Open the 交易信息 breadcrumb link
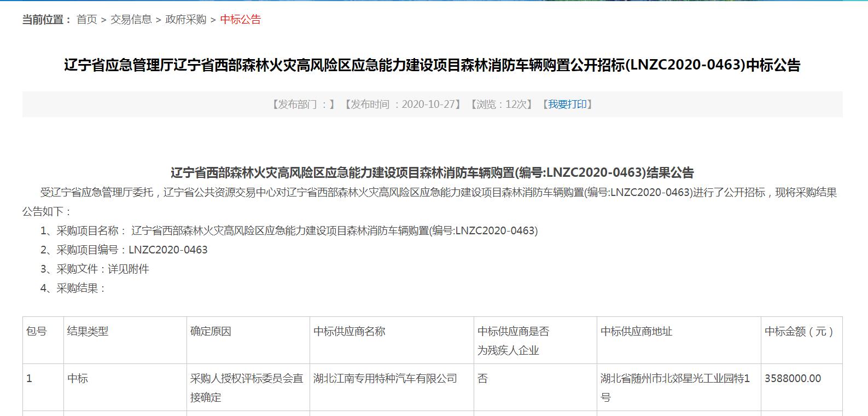Viewport: 868px width, 416px height. [131, 20]
